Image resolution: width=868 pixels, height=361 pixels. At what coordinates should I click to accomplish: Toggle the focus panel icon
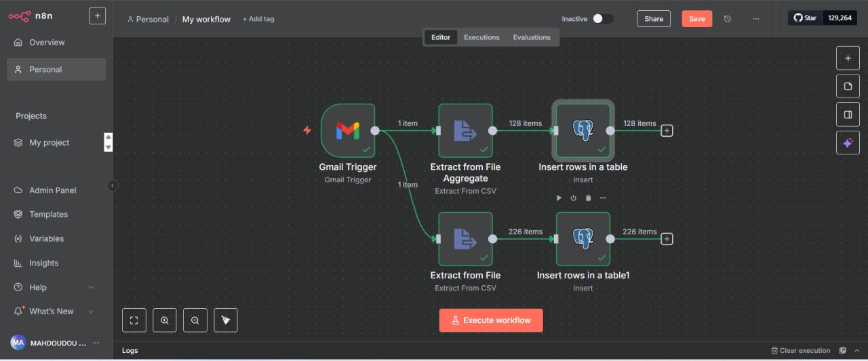848,114
